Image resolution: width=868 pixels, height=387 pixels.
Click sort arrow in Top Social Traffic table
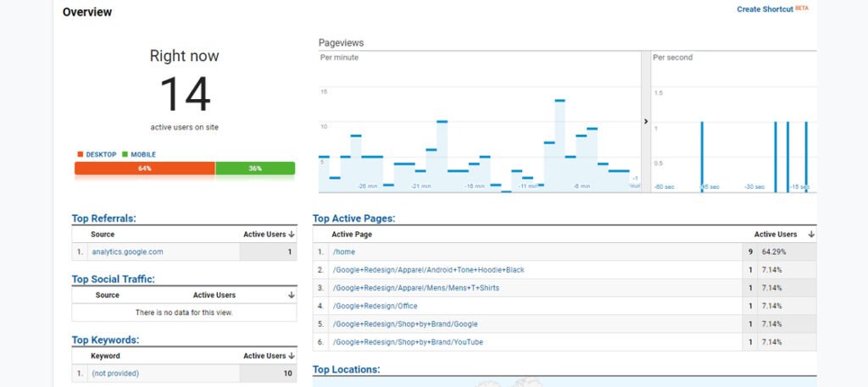tap(292, 296)
